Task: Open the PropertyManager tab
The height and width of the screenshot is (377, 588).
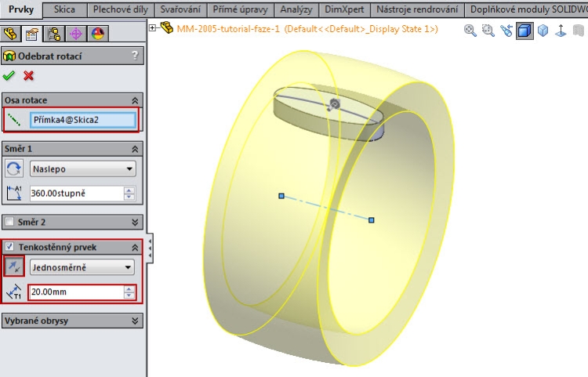Action: tap(32, 34)
